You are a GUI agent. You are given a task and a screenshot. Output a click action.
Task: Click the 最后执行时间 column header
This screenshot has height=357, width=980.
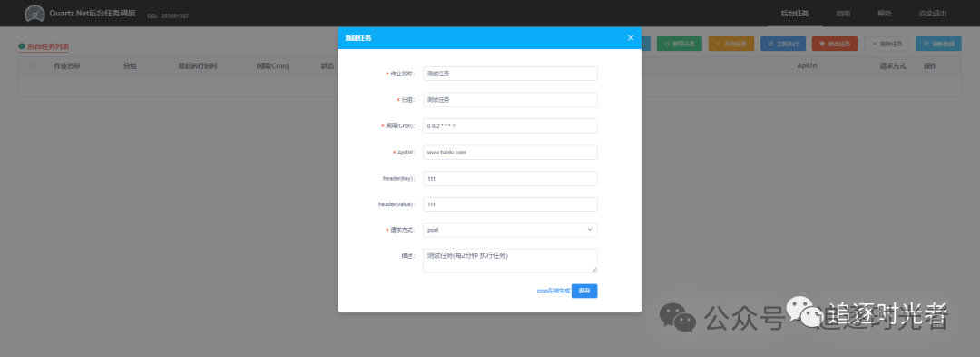(x=198, y=65)
